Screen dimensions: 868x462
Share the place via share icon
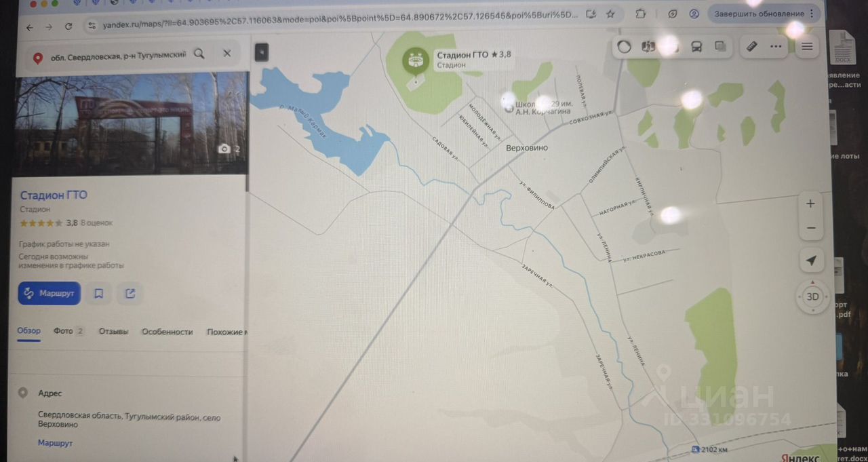(130, 294)
